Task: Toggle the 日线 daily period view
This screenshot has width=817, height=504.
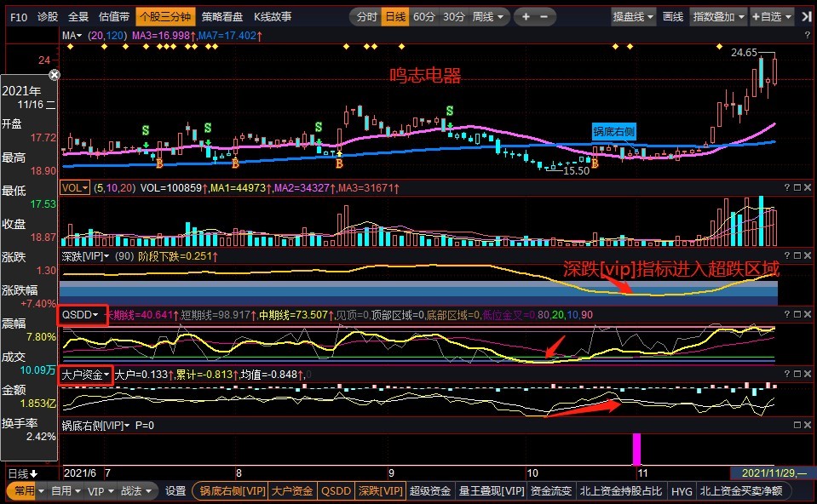Action: pyautogui.click(x=394, y=16)
